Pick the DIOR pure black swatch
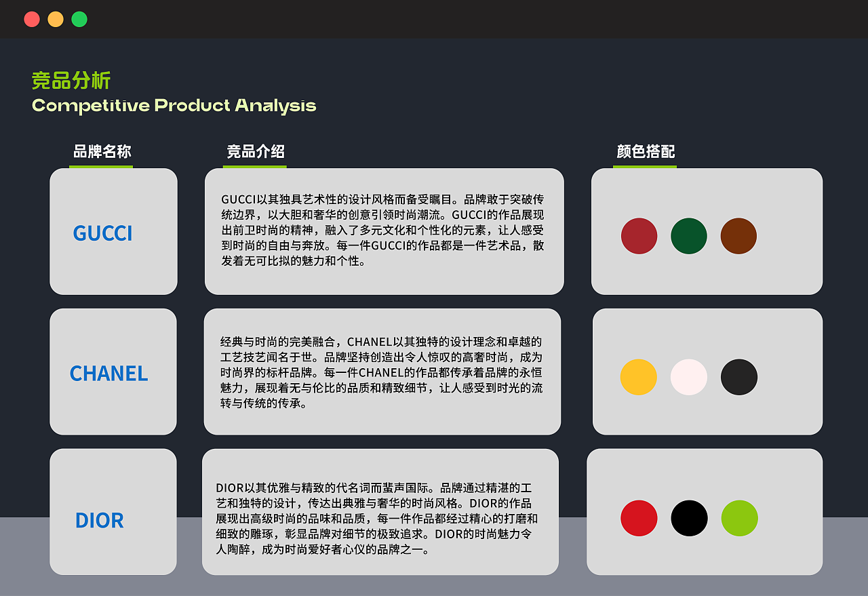The width and height of the screenshot is (868, 596). coord(689,518)
